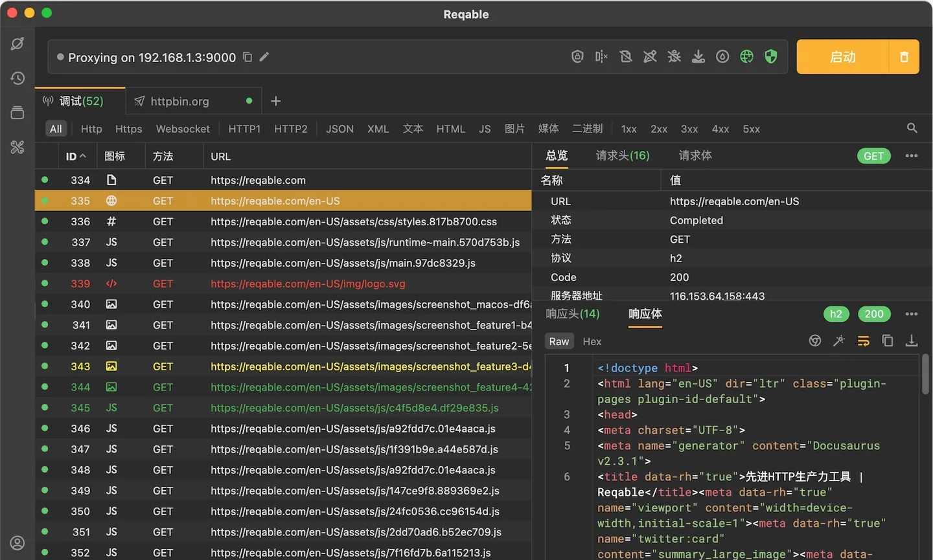Toggle the disabled script icon in toolbar
The image size is (933, 560).
click(x=626, y=56)
